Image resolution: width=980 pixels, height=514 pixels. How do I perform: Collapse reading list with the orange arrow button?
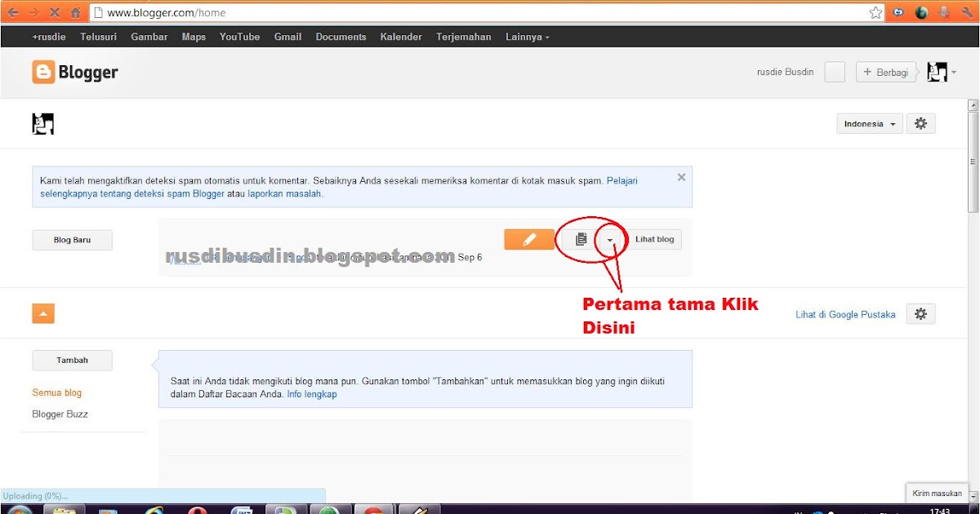coord(43,313)
